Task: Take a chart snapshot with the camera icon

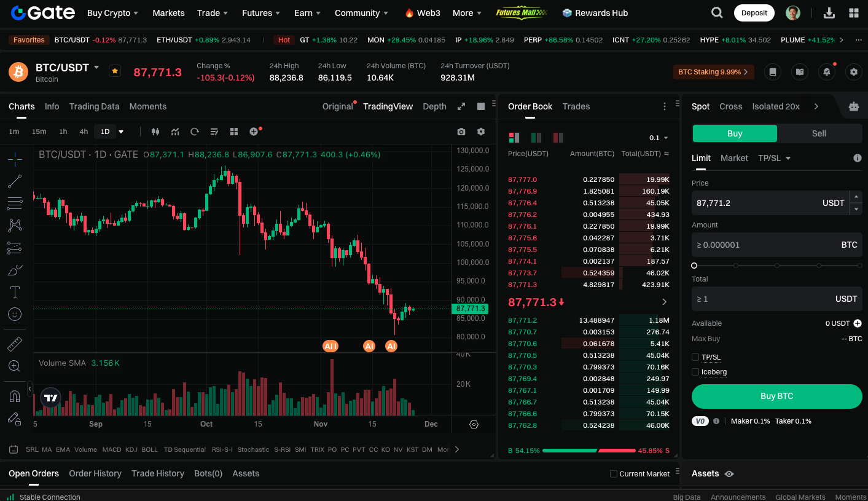Action: pos(461,132)
